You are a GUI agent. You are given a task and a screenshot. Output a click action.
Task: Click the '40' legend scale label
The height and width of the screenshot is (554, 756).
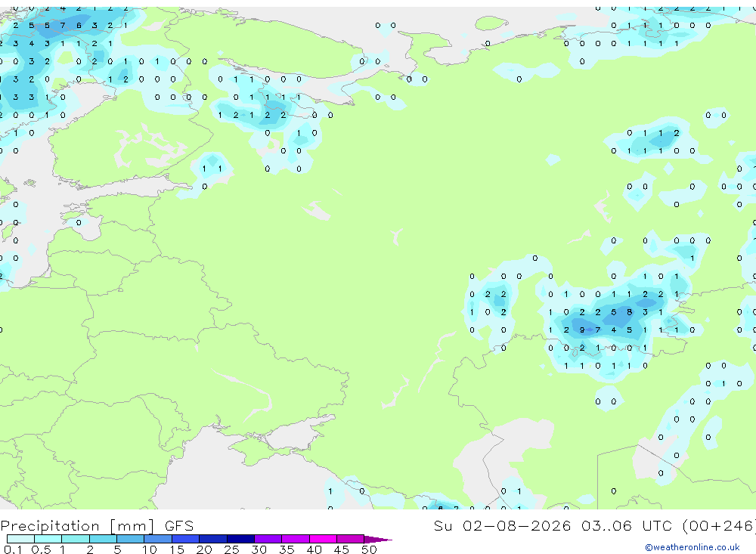[x=314, y=549]
